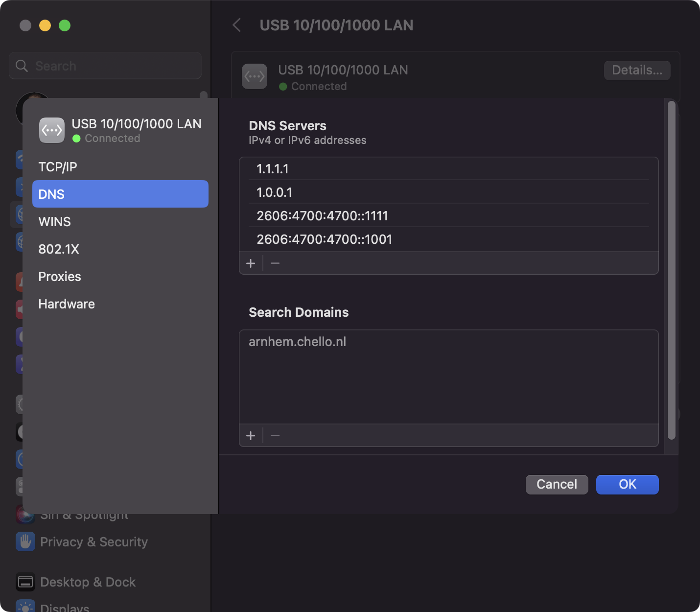
Task: Open Siri & Spotlight settings
Action: (84, 514)
